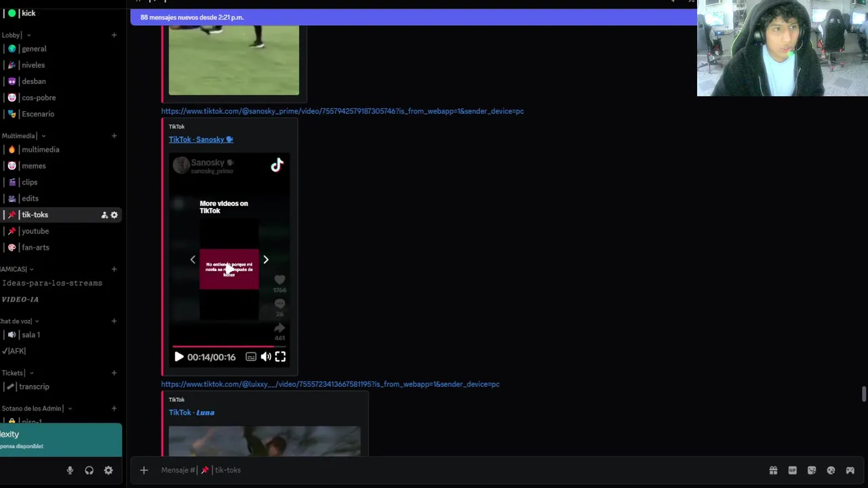The width and height of the screenshot is (868, 488).
Task: Open attachment plus button in message bar
Action: pyautogui.click(x=144, y=470)
